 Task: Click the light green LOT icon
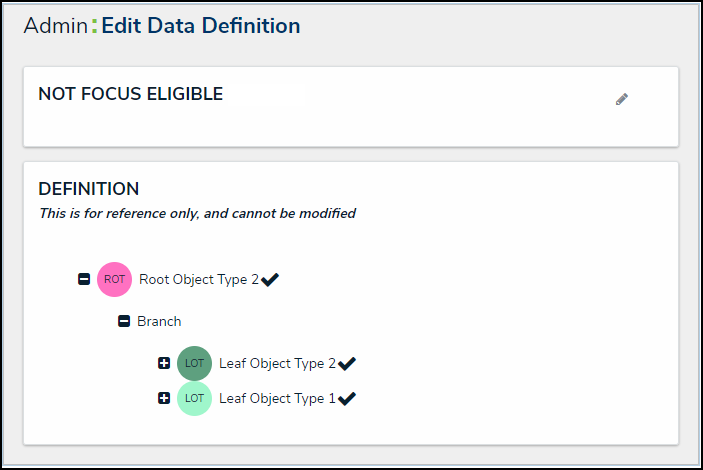tap(194, 398)
